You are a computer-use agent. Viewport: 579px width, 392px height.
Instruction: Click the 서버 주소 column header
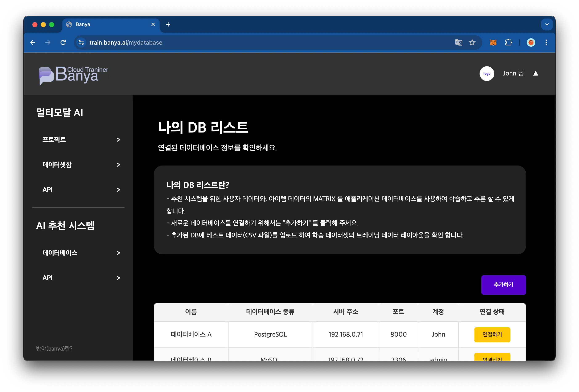(x=346, y=312)
